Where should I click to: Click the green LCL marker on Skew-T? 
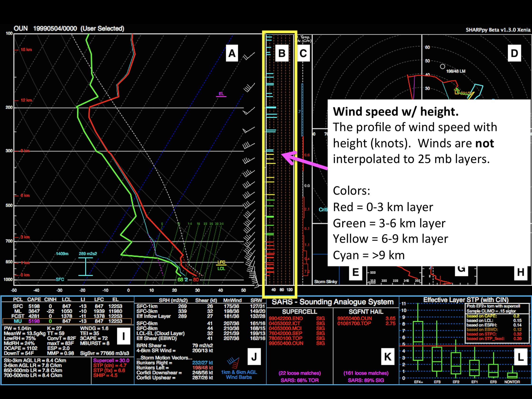pos(221,269)
